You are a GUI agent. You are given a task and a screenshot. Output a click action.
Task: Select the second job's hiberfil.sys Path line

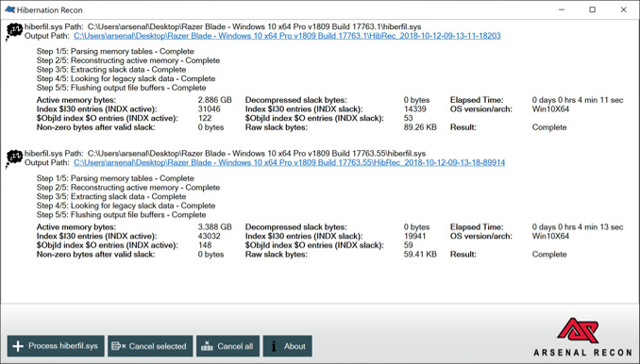[x=225, y=154]
